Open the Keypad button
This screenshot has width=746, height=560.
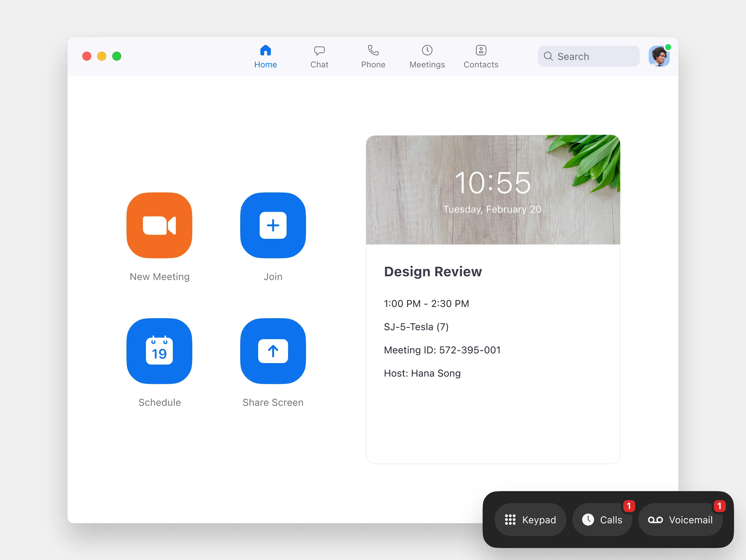click(x=530, y=520)
